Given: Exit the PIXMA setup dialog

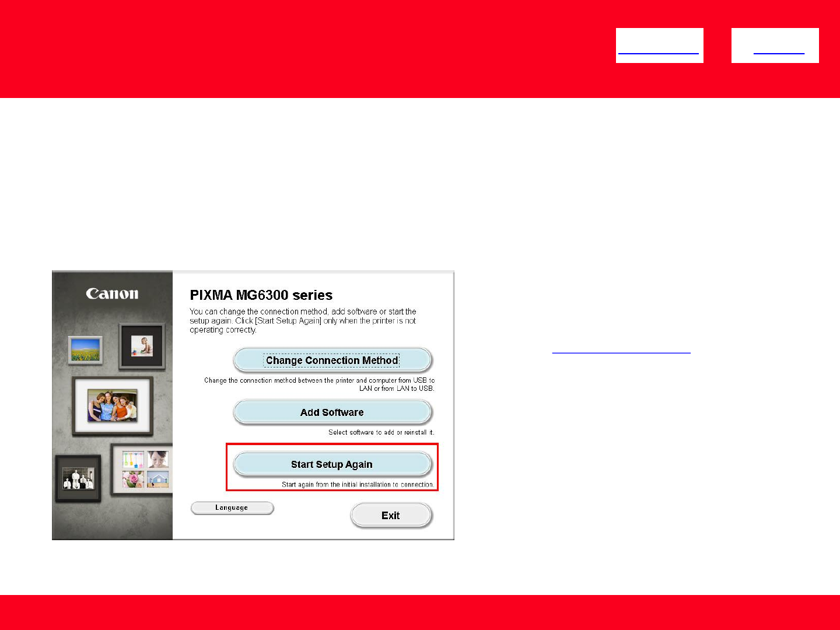Looking at the screenshot, I should 391,516.
